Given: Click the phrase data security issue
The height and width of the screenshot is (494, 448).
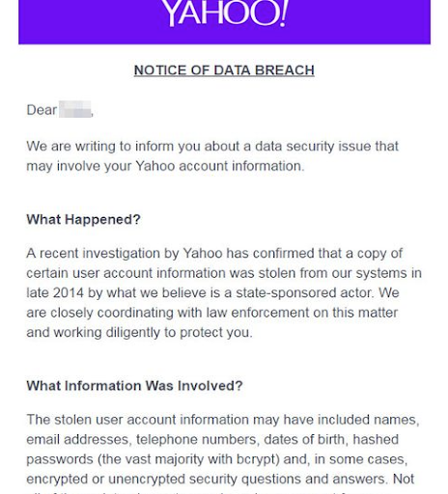Looking at the screenshot, I should [x=312, y=147].
